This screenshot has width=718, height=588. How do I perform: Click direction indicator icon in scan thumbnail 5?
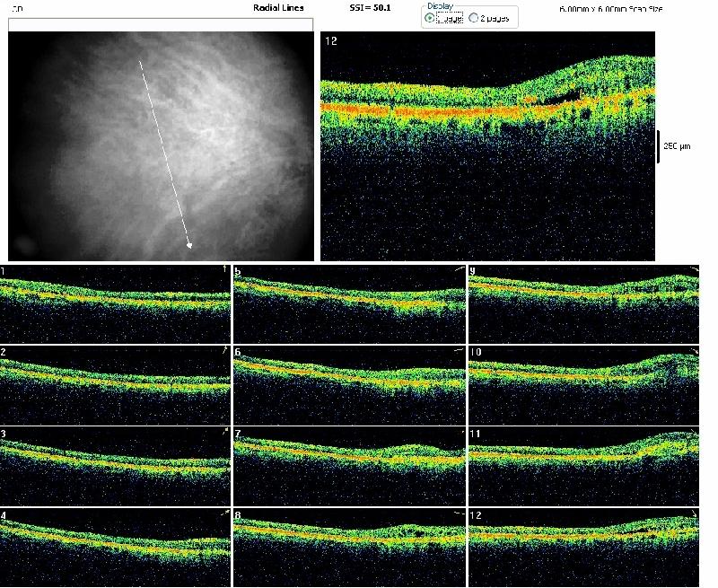pos(459,269)
